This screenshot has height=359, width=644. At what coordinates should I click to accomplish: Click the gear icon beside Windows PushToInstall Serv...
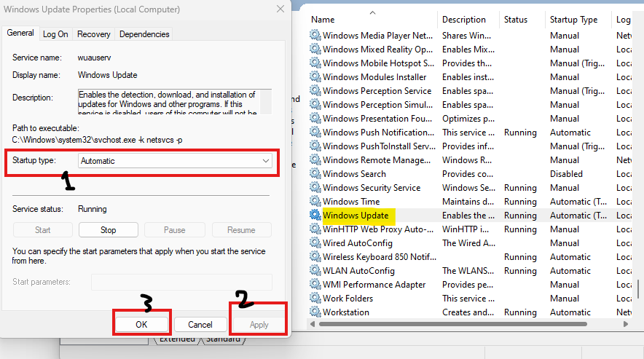(315, 146)
